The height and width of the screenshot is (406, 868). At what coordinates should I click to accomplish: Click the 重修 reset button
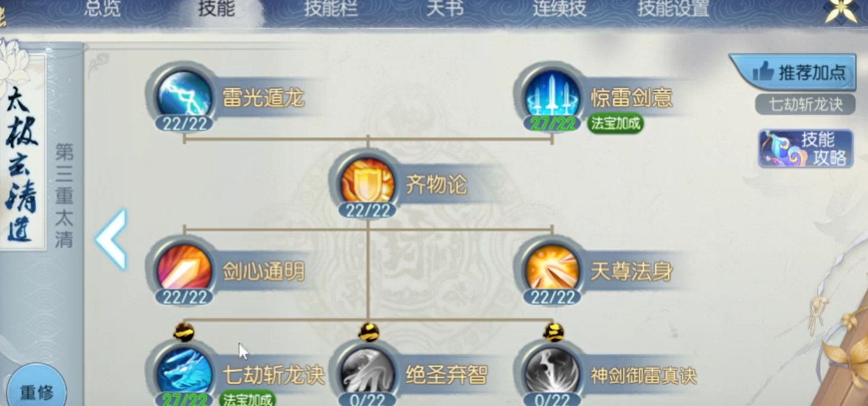(x=37, y=389)
